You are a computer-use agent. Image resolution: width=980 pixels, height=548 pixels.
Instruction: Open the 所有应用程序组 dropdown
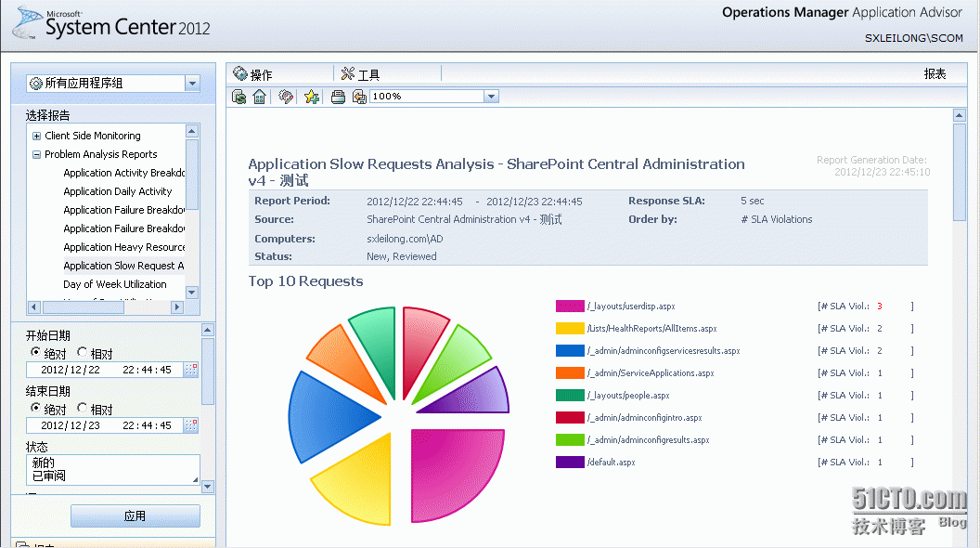coord(192,84)
